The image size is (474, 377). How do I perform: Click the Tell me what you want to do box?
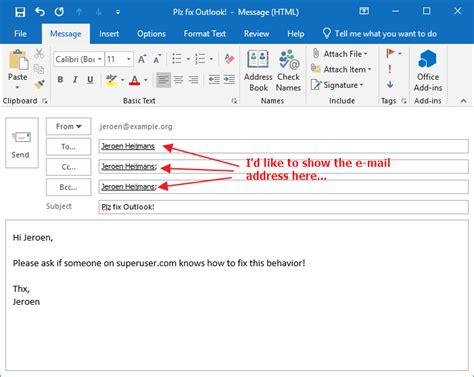(380, 34)
